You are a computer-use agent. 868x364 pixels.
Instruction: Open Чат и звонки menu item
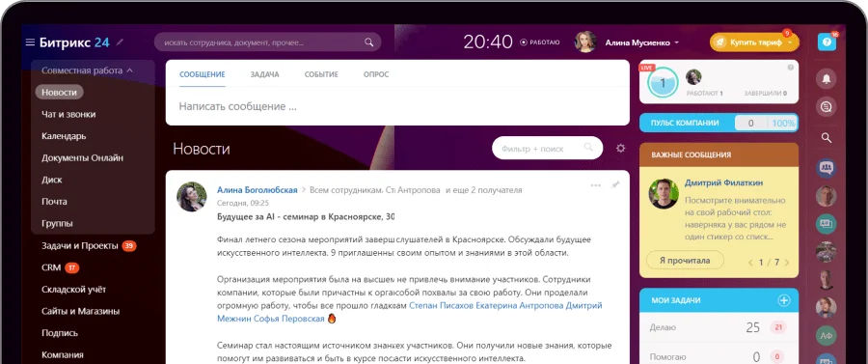click(x=68, y=114)
